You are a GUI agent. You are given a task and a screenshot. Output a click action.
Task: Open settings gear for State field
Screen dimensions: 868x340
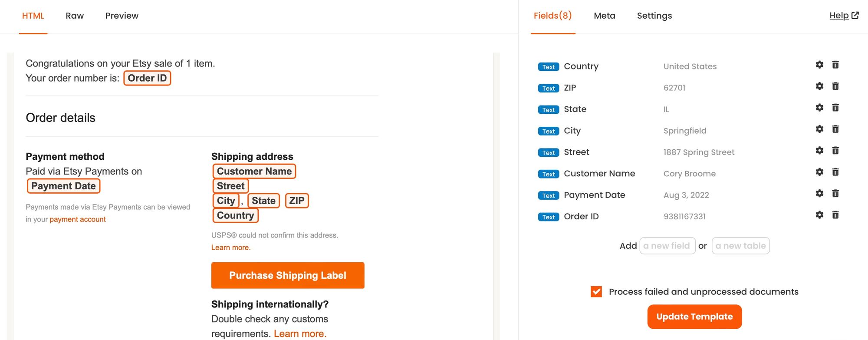pos(819,108)
